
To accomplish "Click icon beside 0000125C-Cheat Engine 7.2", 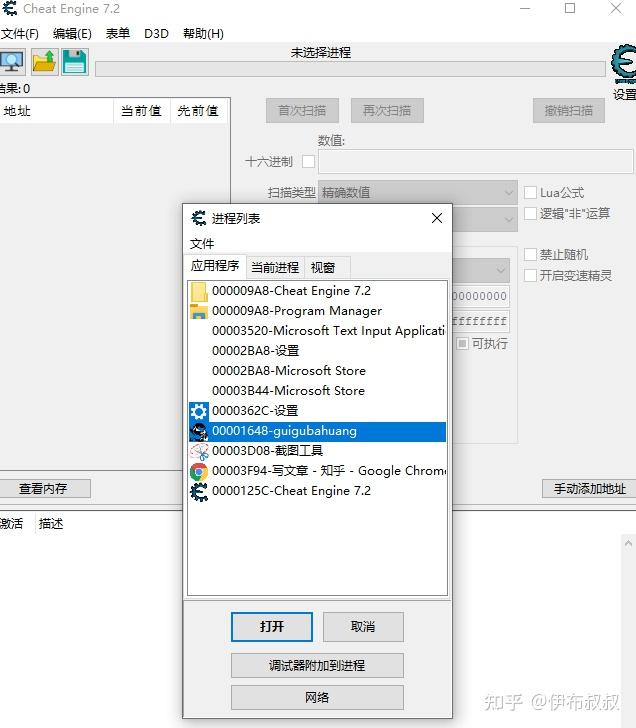I will [x=199, y=491].
